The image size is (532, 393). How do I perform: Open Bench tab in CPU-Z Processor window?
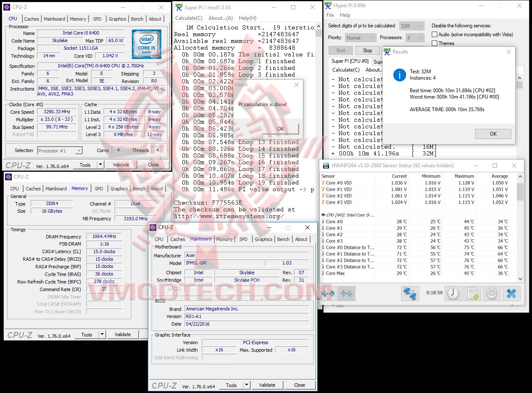[x=137, y=19]
